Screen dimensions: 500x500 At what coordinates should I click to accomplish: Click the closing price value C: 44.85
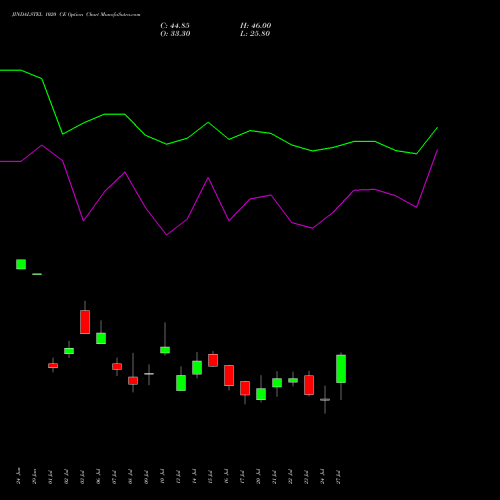[x=175, y=26]
